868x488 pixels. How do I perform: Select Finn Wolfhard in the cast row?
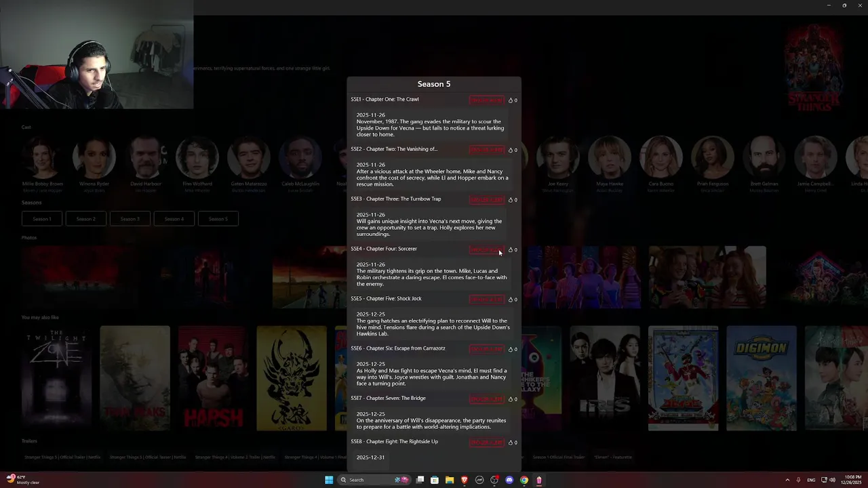click(x=197, y=158)
